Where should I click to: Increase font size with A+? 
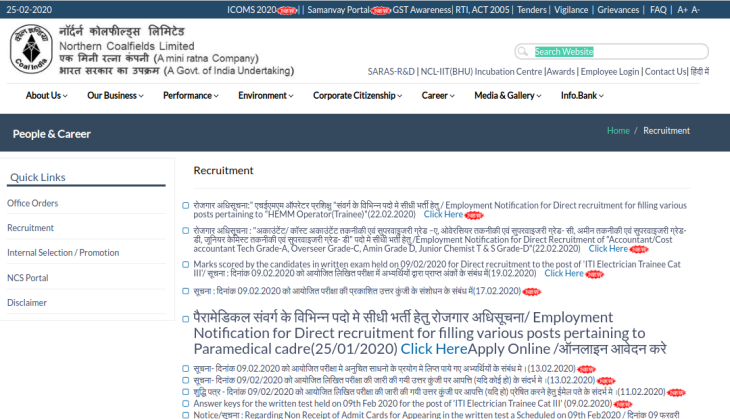click(683, 10)
